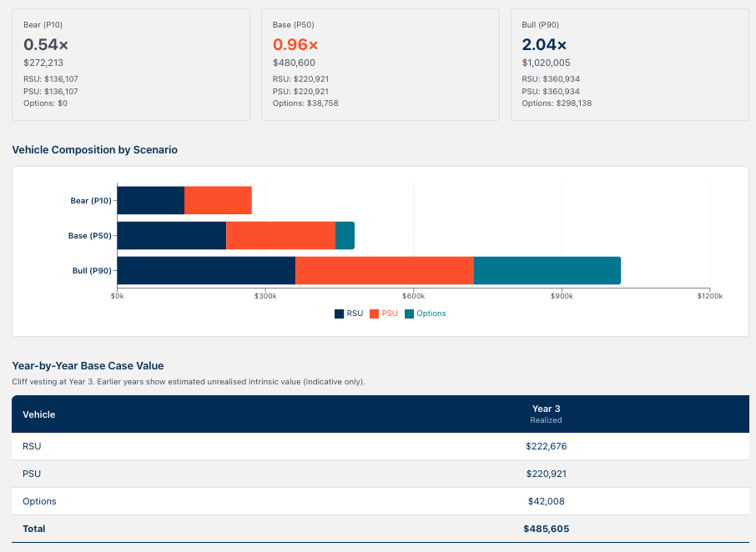Click the 'Bull (P90)' card title

540,24
